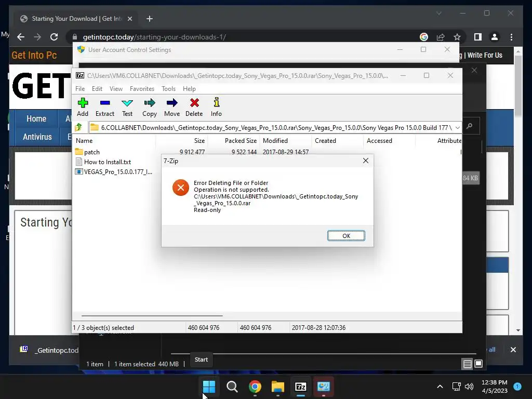Click the red Delete toolbar icon
The width and height of the screenshot is (532, 399).
click(194, 107)
